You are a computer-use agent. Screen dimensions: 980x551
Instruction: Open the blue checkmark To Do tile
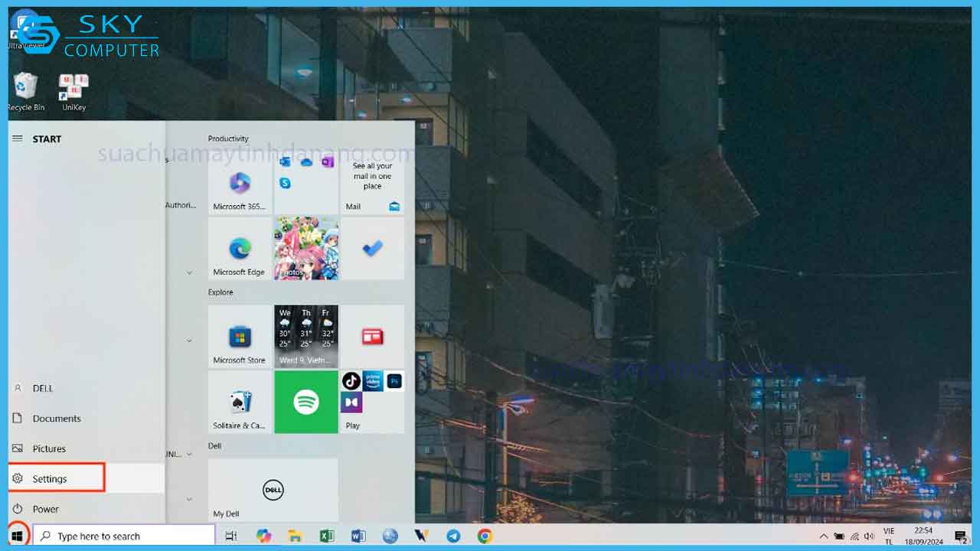tap(372, 249)
